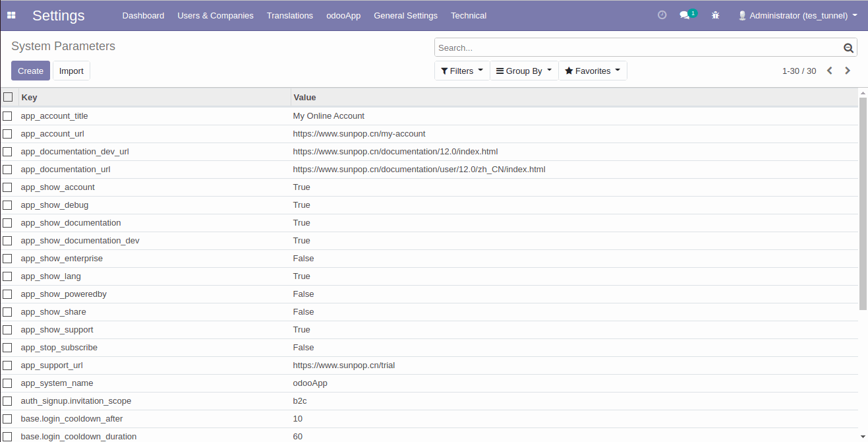Screen dimensions: 868x442
Task: Click the Create button
Action: (30, 71)
